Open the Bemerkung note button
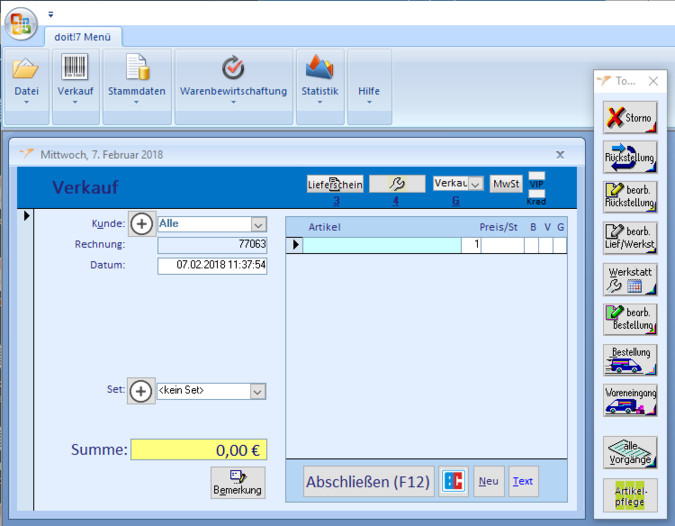The width and height of the screenshot is (675, 526). point(238,483)
